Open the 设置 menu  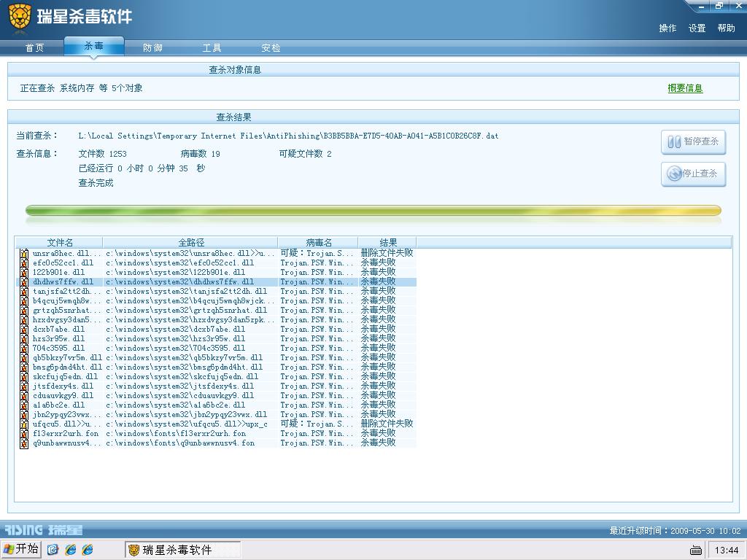click(x=697, y=28)
